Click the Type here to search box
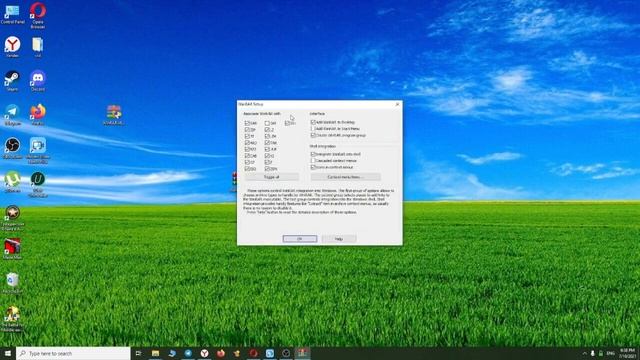This screenshot has height=360, width=640. pos(73,353)
